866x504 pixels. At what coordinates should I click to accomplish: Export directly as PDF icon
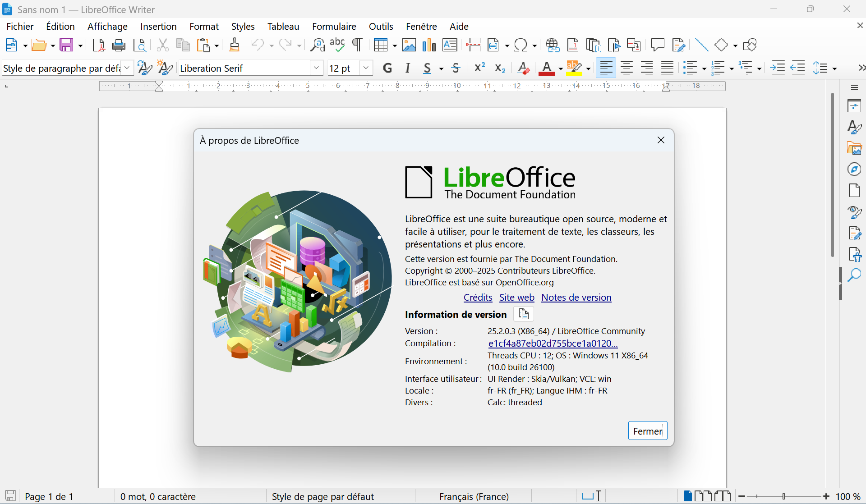[98, 45]
